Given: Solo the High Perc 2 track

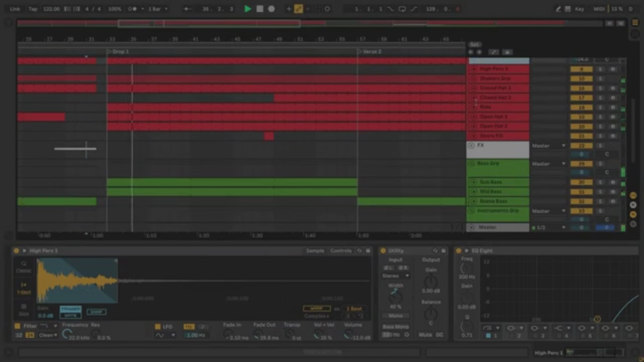Looking at the screenshot, I should [600, 69].
